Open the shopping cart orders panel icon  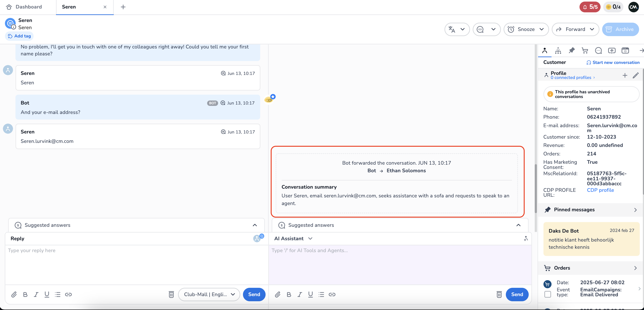(585, 50)
